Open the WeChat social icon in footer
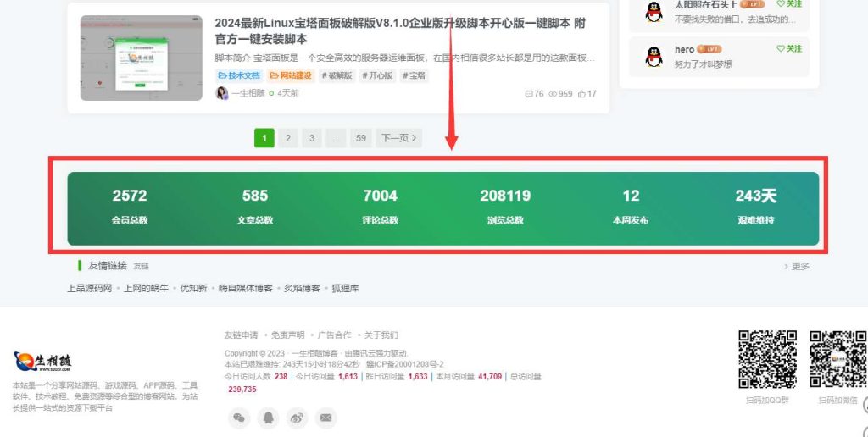Screen dimensions: 868x437 click(x=239, y=418)
